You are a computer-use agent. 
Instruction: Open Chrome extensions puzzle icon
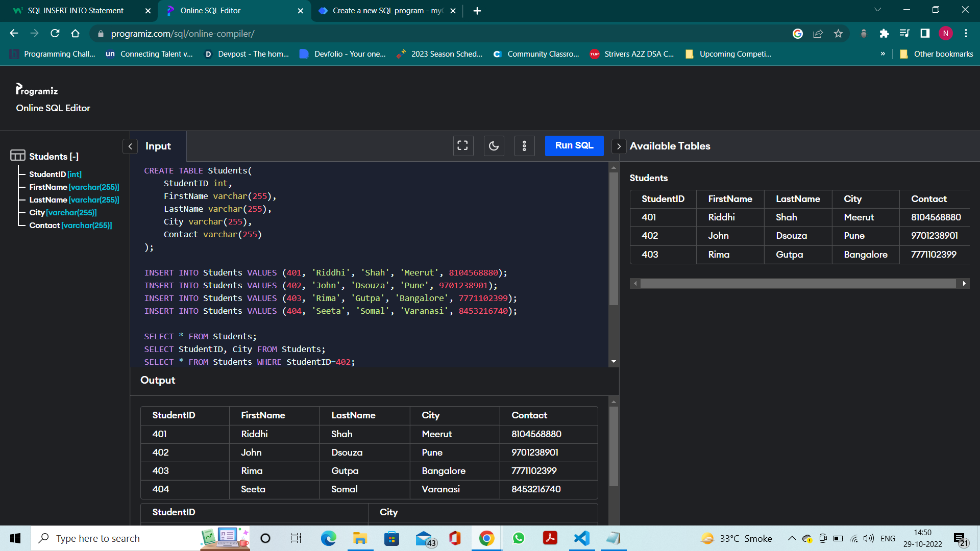tap(884, 34)
